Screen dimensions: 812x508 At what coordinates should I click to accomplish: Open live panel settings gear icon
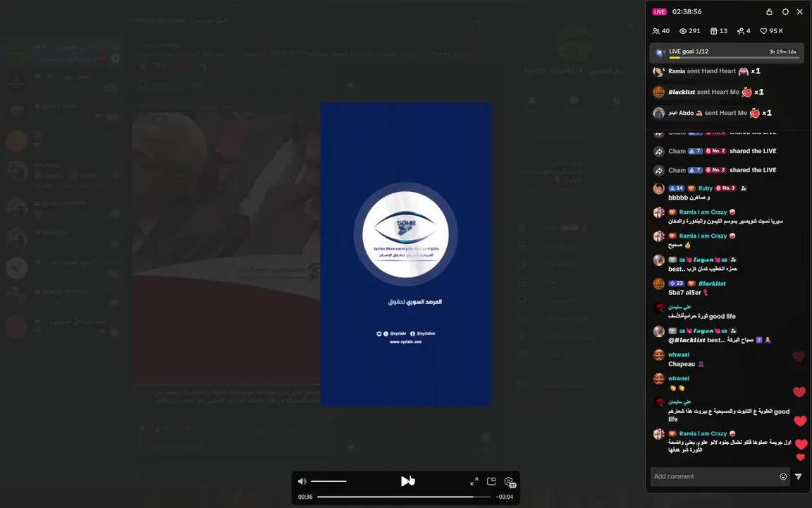click(785, 11)
